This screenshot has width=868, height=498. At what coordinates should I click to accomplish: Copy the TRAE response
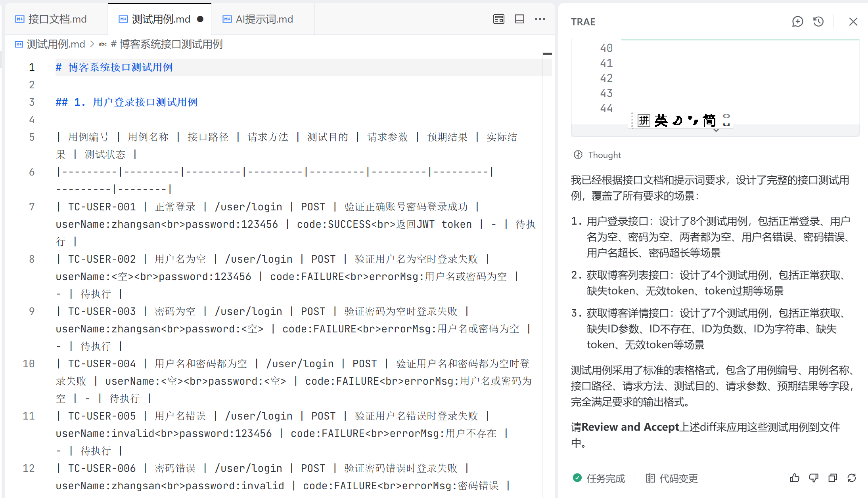[x=832, y=478]
